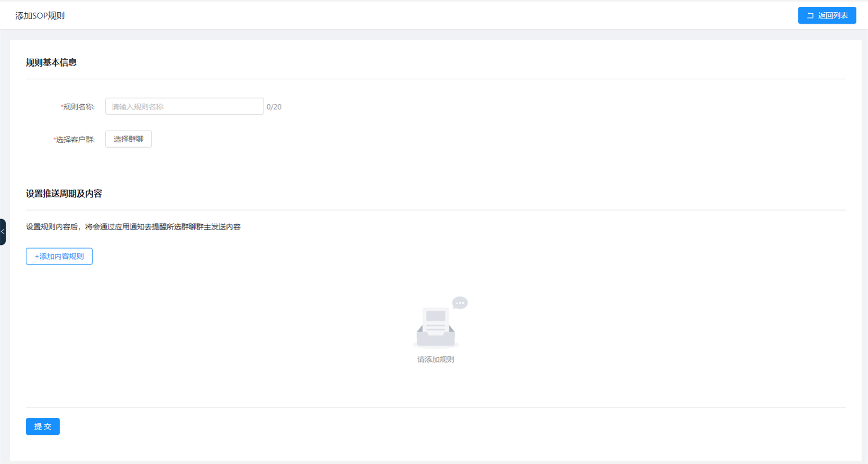The height and width of the screenshot is (464, 868).
Task: Click the 设置推送周期及内容 section heading
Action: click(64, 194)
